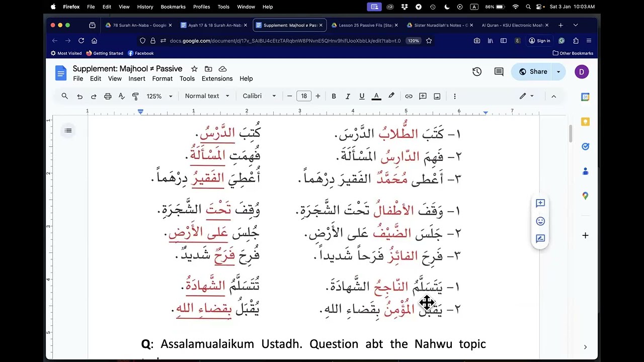
Task: Open the Normal text style dropdown
Action: pyautogui.click(x=207, y=96)
